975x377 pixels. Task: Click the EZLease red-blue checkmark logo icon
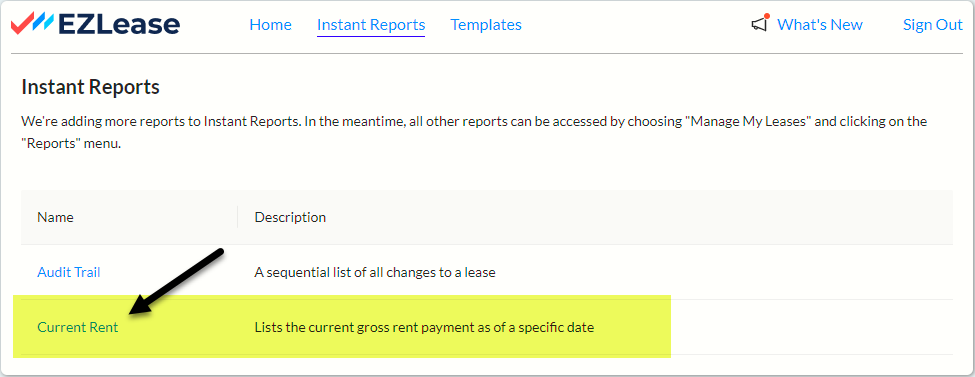[32, 25]
